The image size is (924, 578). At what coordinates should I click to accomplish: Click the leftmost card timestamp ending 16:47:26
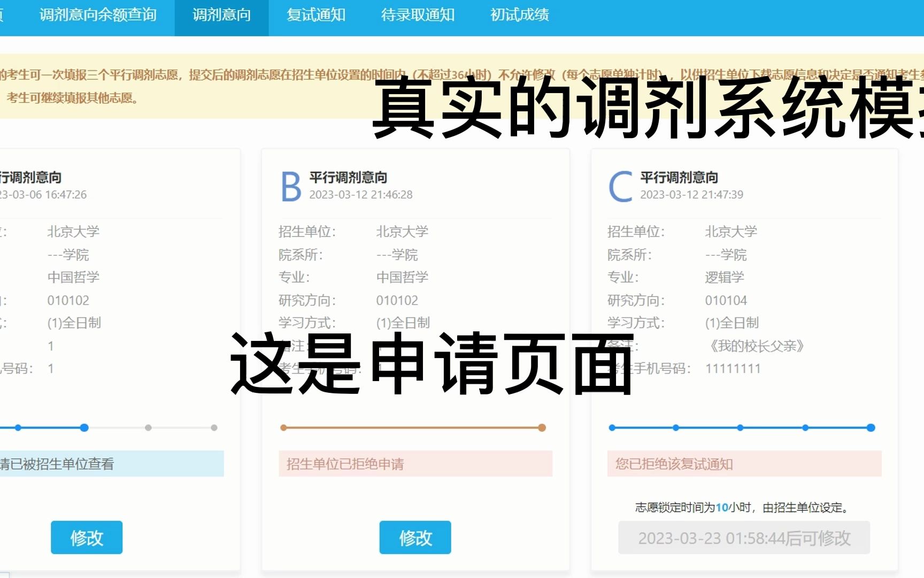(x=43, y=194)
